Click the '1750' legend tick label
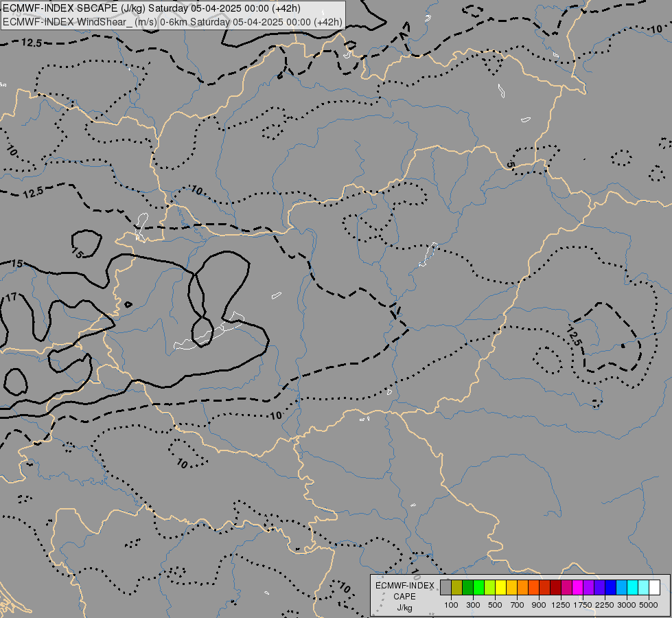The height and width of the screenshot is (618, 672). coord(583,605)
